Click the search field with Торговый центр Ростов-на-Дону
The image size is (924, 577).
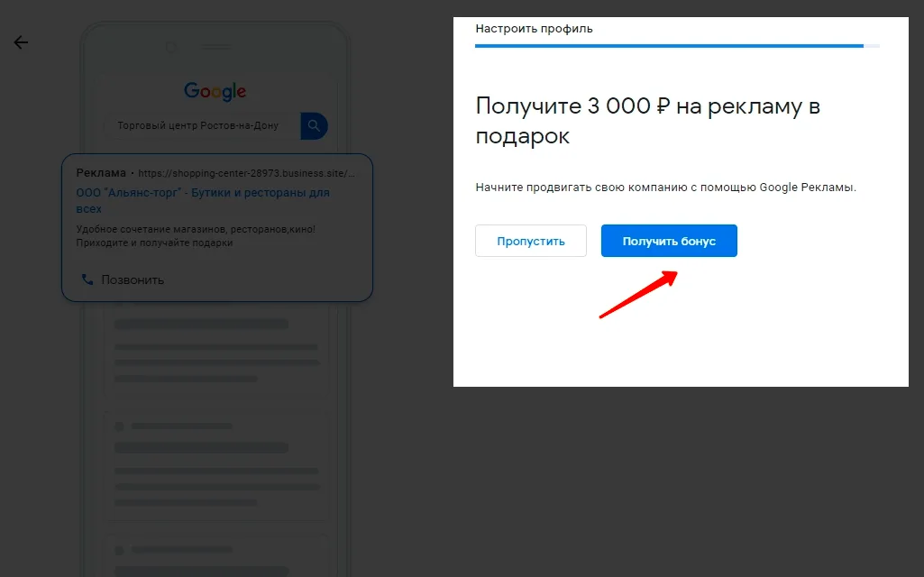pos(202,125)
